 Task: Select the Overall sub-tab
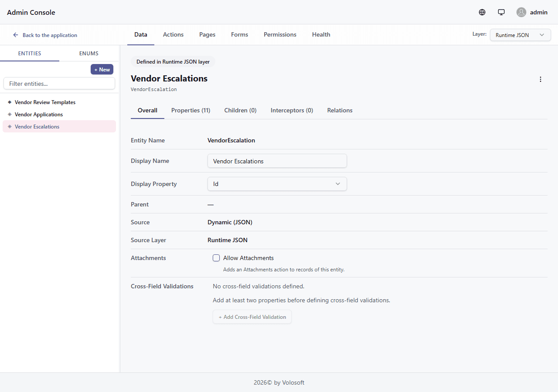tap(147, 110)
